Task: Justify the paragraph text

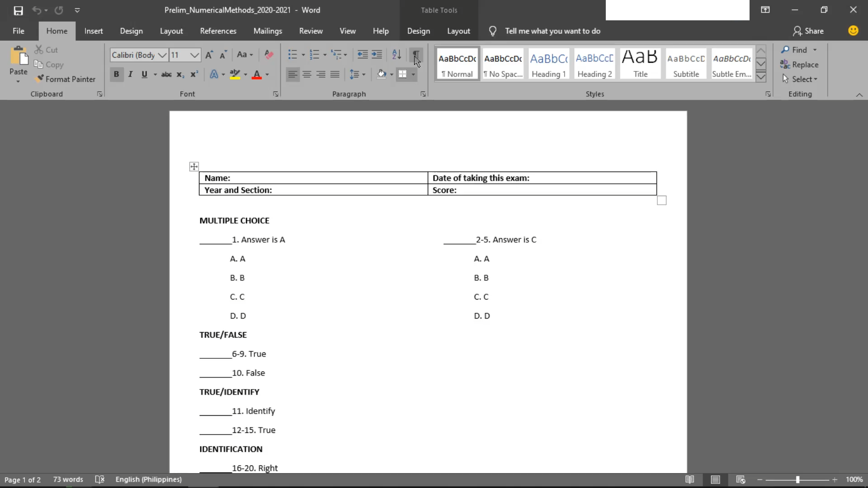Action: coord(335,74)
